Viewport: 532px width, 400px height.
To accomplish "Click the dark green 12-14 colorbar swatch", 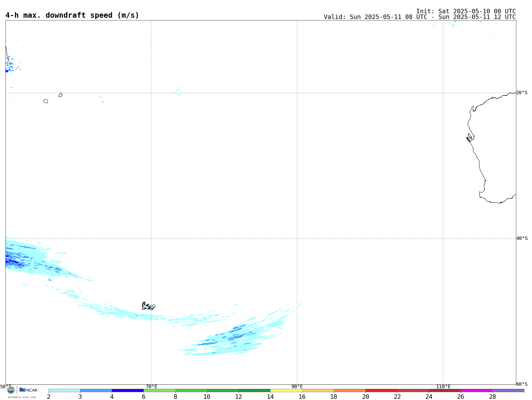I will pyautogui.click(x=254, y=391).
